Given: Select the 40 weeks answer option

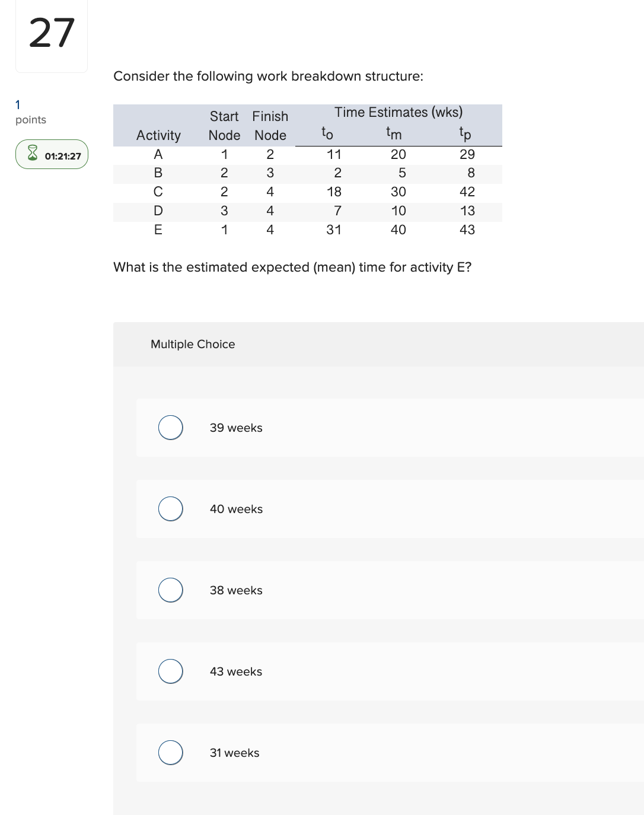Looking at the screenshot, I should coord(170,508).
